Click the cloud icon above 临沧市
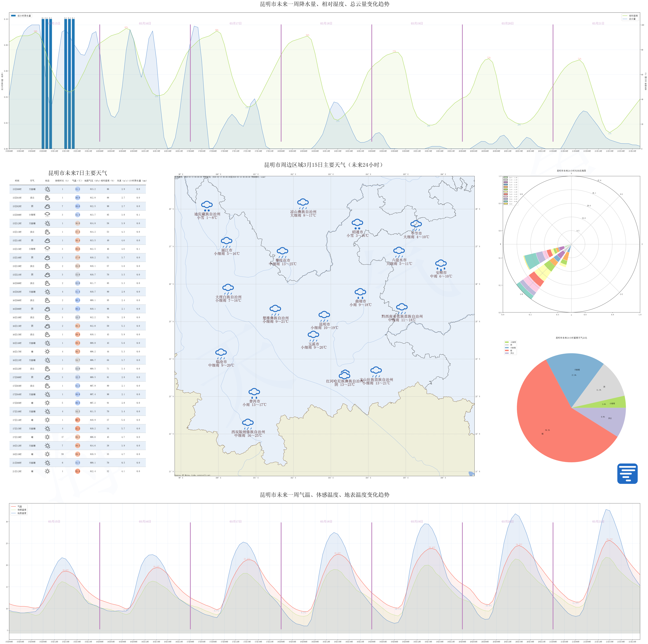The height and width of the screenshot is (644, 648). pos(221,353)
